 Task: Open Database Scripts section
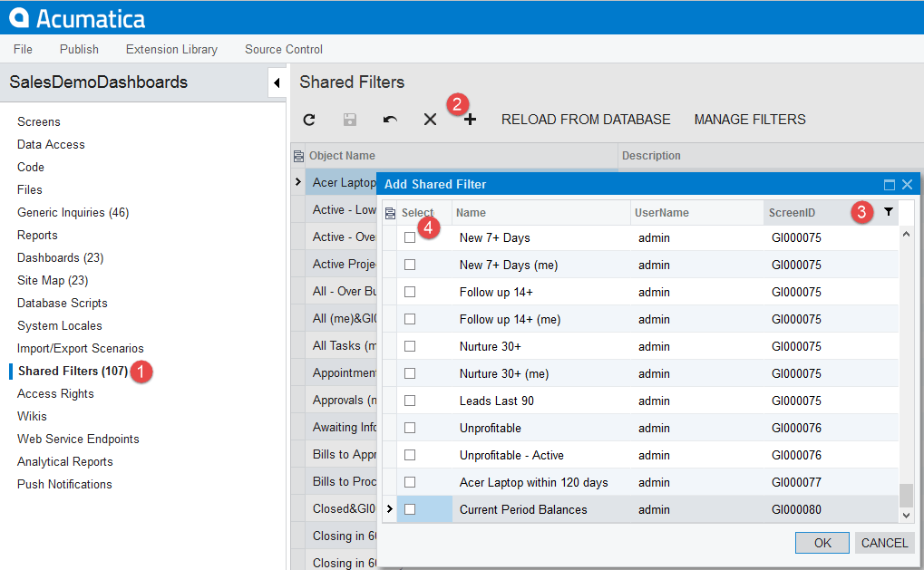[63, 304]
